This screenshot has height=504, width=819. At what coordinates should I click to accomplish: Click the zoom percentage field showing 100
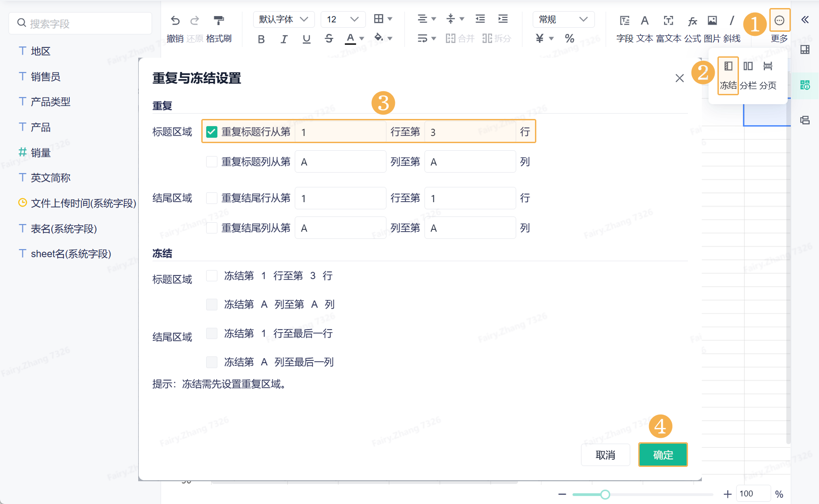pos(754,494)
